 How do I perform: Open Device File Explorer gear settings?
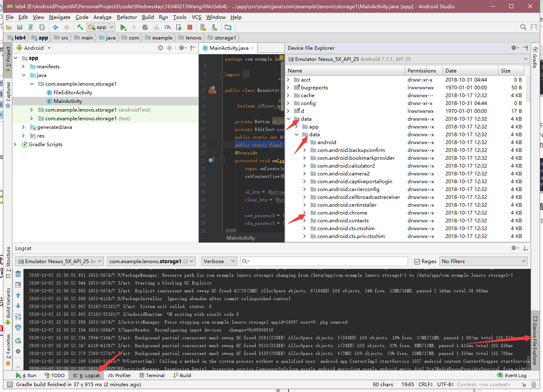pos(515,48)
